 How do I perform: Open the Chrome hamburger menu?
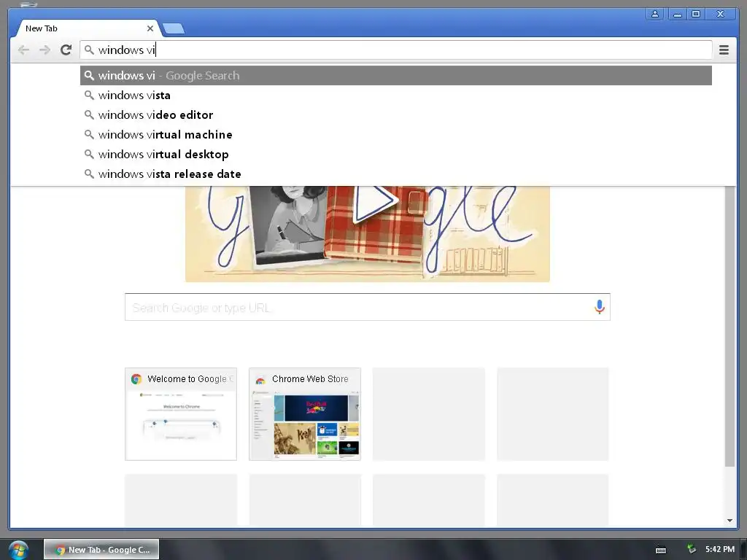[x=724, y=50]
